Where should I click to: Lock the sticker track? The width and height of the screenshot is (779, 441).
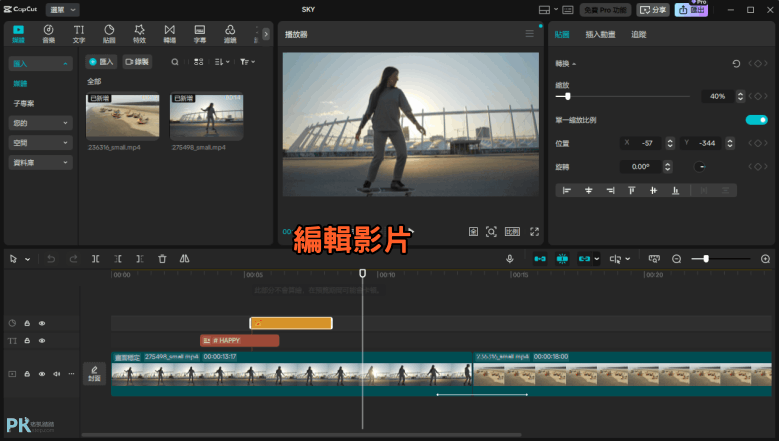[27, 323]
